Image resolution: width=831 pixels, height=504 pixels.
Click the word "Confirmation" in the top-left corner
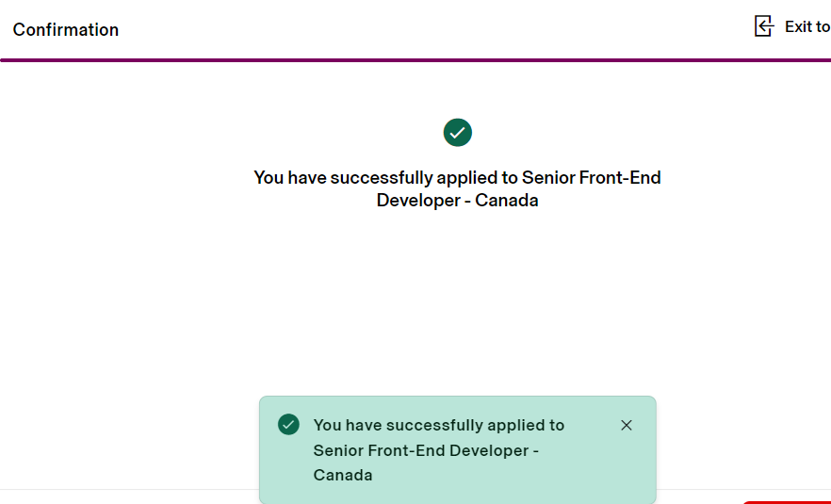coord(66,30)
